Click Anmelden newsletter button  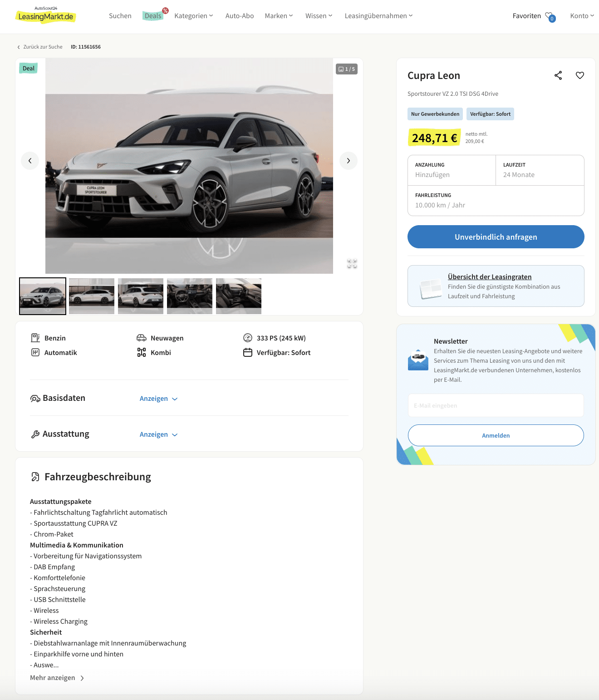click(x=496, y=435)
